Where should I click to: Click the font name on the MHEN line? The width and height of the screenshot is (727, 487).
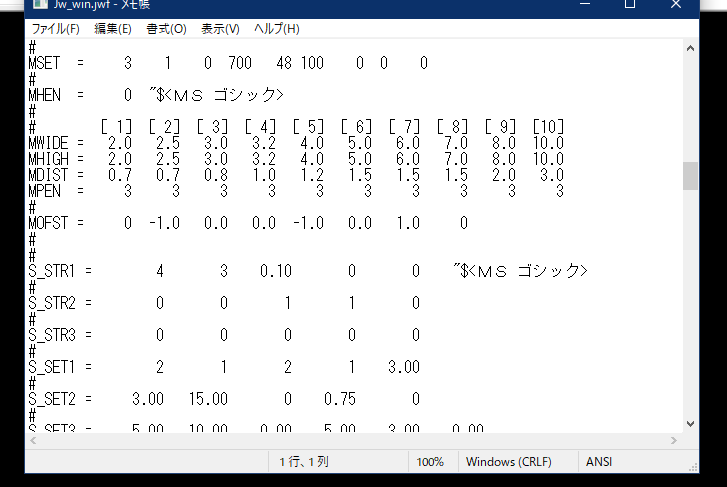click(x=216, y=95)
